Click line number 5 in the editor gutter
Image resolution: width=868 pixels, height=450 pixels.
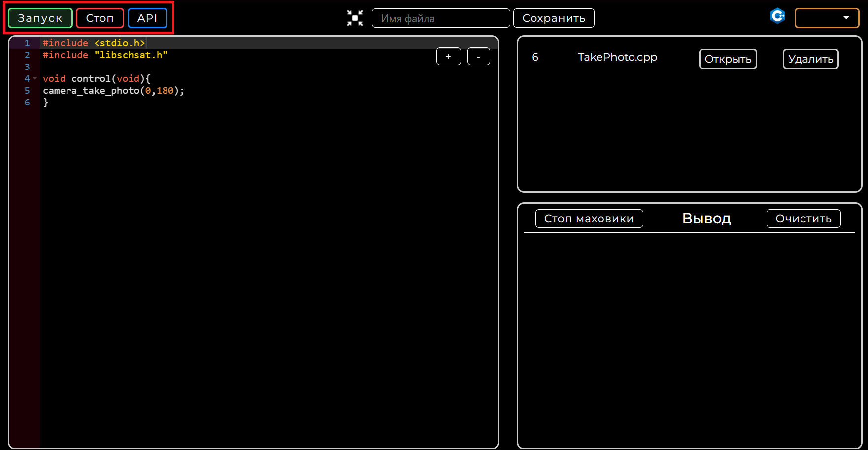click(x=27, y=90)
